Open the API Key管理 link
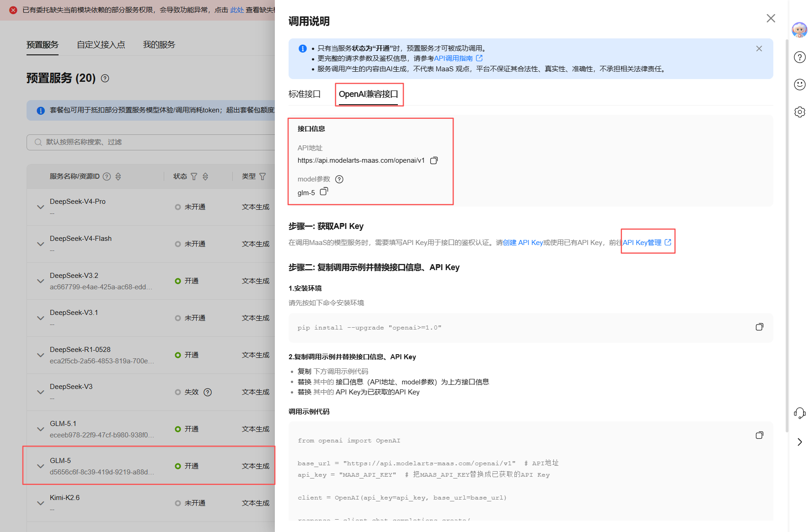The width and height of the screenshot is (809, 532). (x=647, y=243)
